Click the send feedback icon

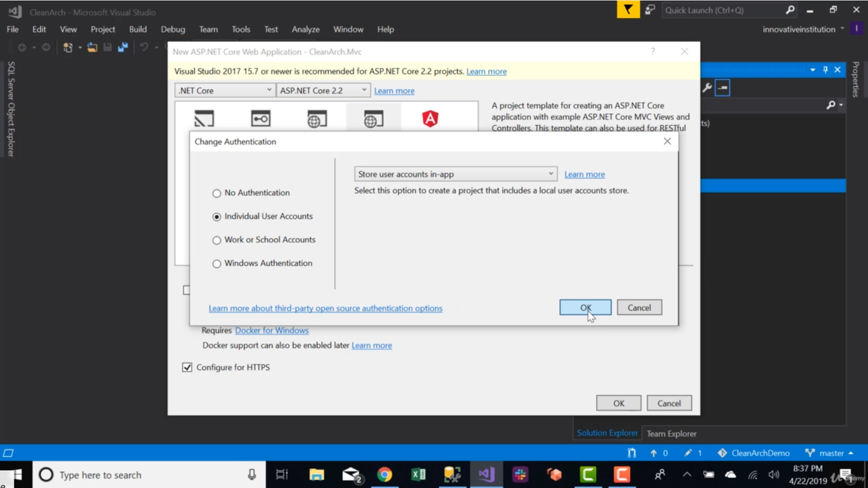pos(650,10)
